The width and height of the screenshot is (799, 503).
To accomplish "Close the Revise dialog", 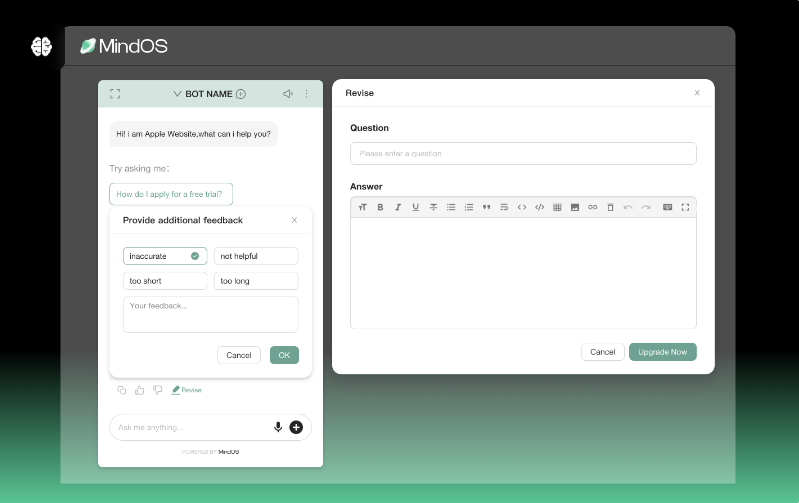I will [697, 93].
